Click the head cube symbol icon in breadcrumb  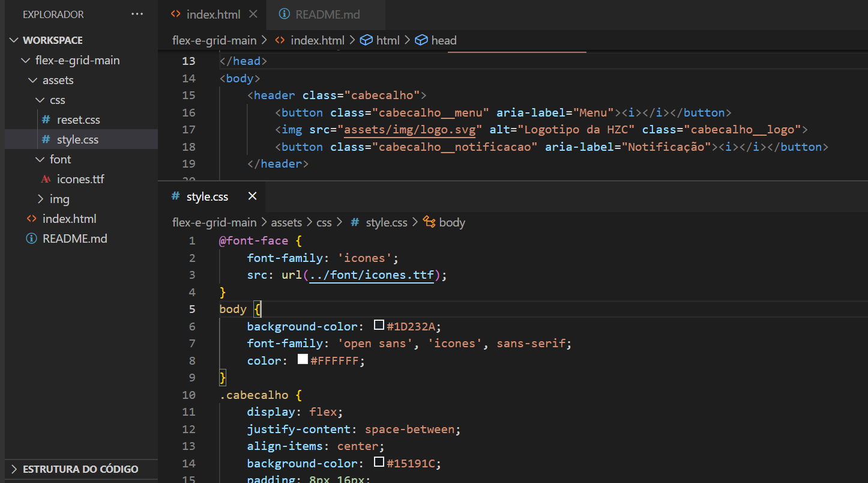421,40
